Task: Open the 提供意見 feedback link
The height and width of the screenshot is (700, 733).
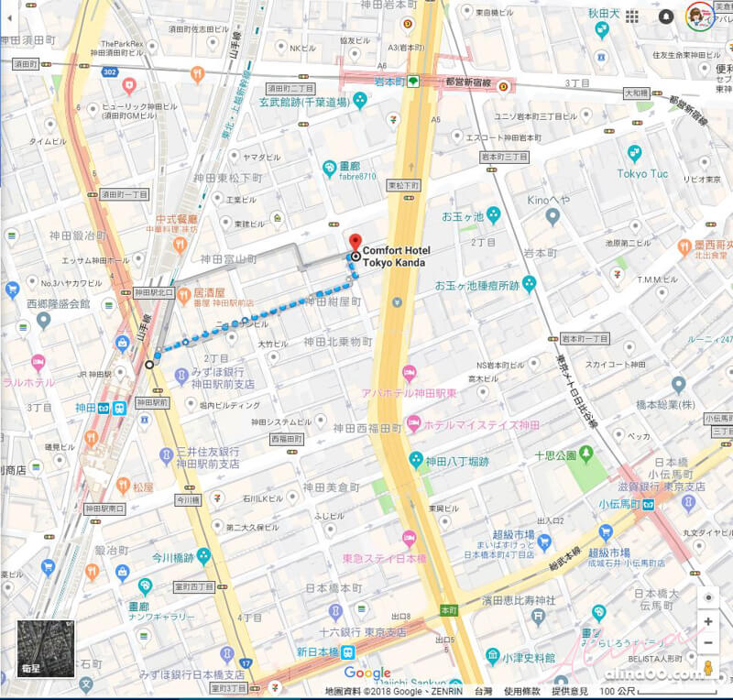Action: coord(569,691)
